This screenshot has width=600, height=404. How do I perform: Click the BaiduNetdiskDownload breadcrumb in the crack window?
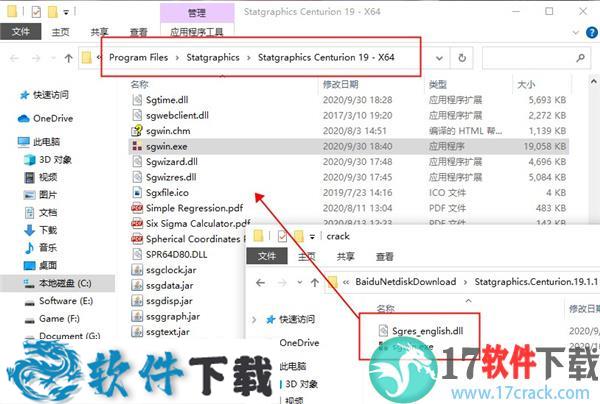[406, 282]
